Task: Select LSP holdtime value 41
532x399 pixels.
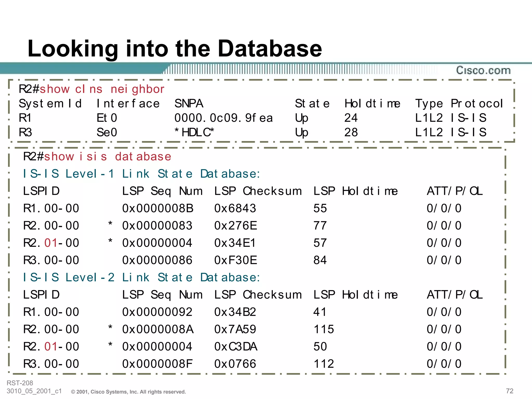Action: [320, 312]
